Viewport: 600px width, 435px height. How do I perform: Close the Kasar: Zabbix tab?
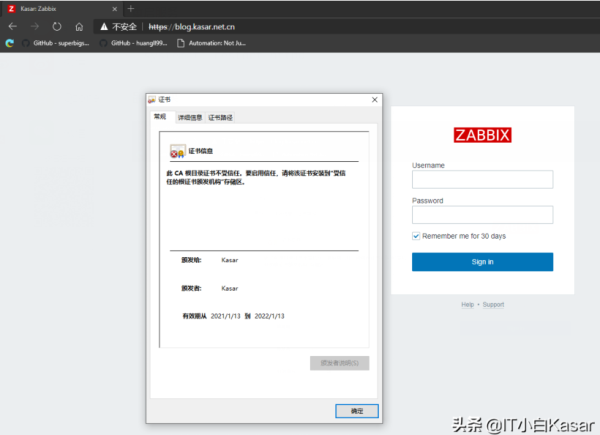tap(114, 9)
